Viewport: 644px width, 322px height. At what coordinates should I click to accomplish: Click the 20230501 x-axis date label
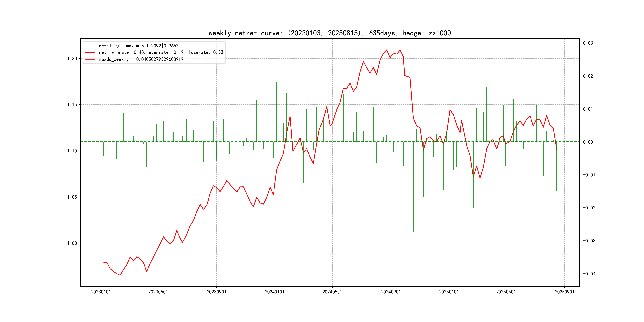[158, 292]
